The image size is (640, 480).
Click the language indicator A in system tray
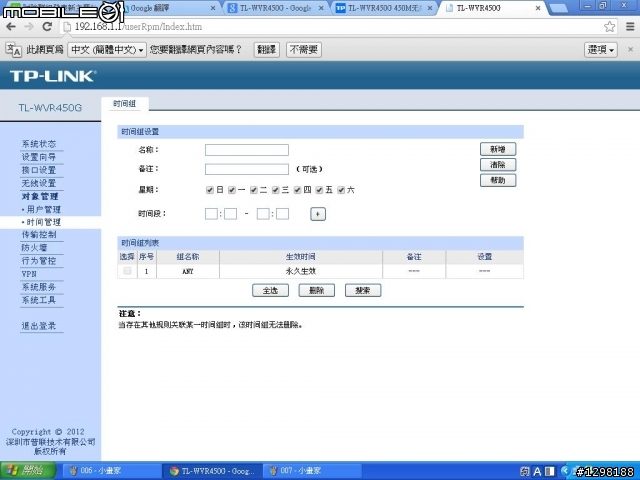pyautogui.click(x=537, y=472)
